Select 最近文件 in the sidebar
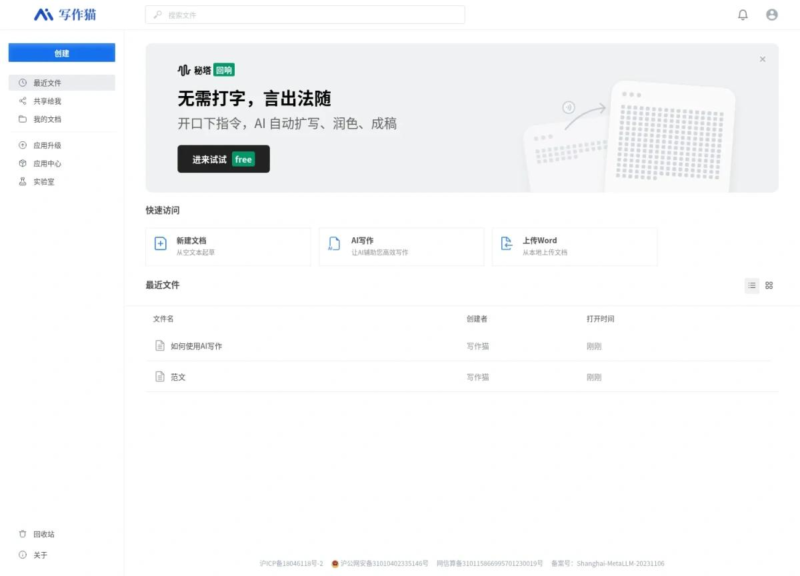The height and width of the screenshot is (576, 800). tap(62, 83)
